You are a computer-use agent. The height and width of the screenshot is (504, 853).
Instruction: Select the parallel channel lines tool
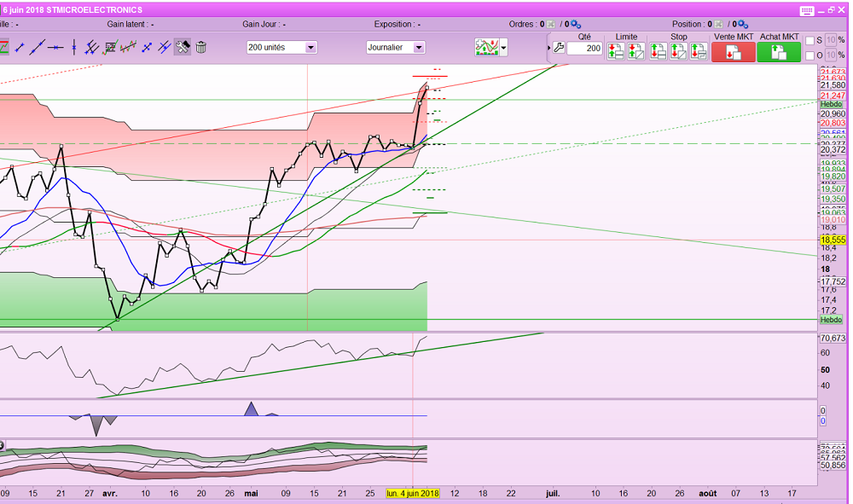tap(91, 47)
